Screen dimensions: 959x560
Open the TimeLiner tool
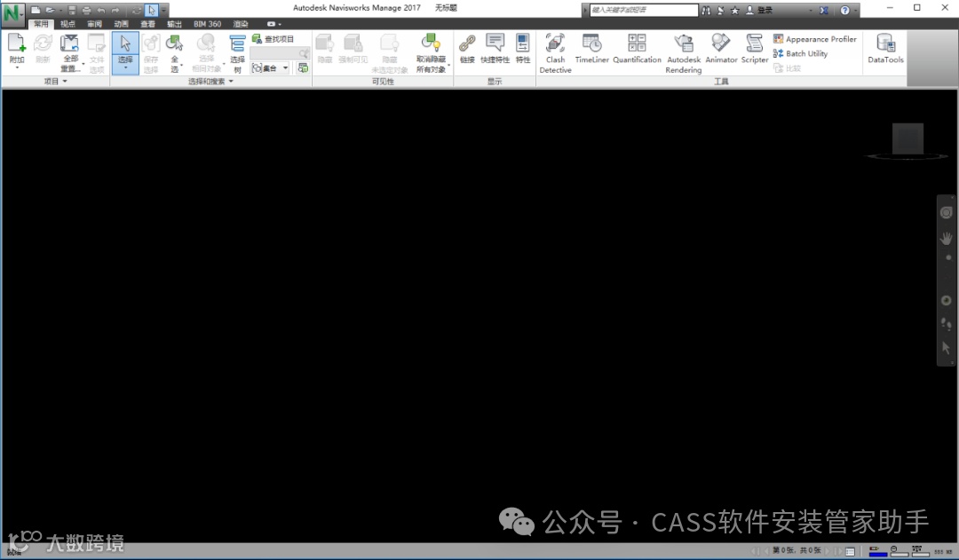point(592,48)
